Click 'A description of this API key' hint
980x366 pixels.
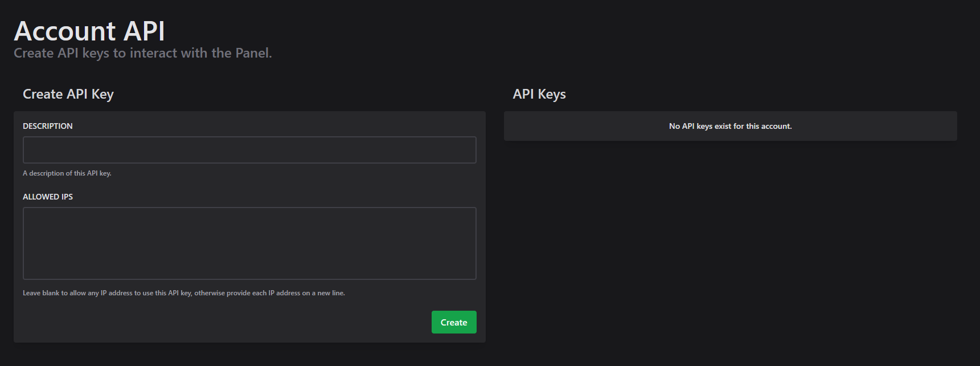pyautogui.click(x=67, y=173)
